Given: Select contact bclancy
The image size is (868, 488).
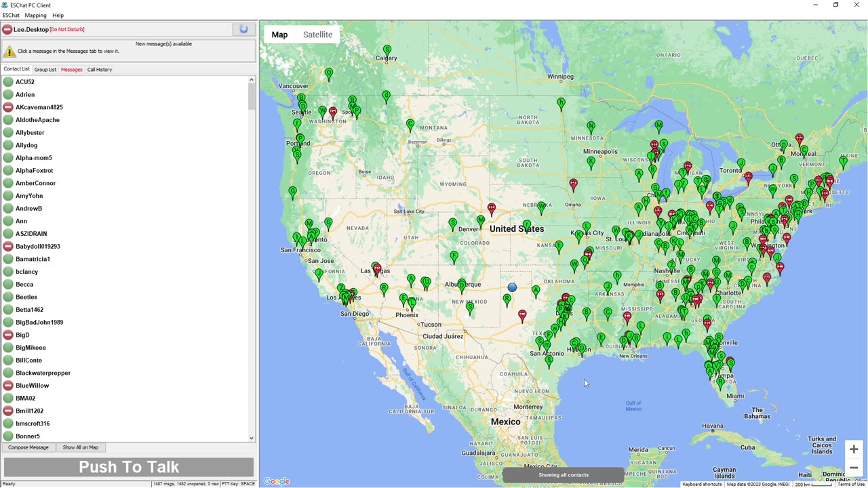Looking at the screenshot, I should pos(26,272).
